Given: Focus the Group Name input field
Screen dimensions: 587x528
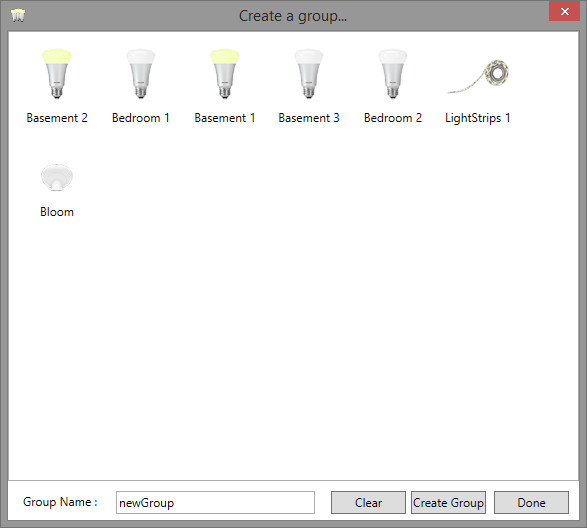Looking at the screenshot, I should tap(215, 503).
